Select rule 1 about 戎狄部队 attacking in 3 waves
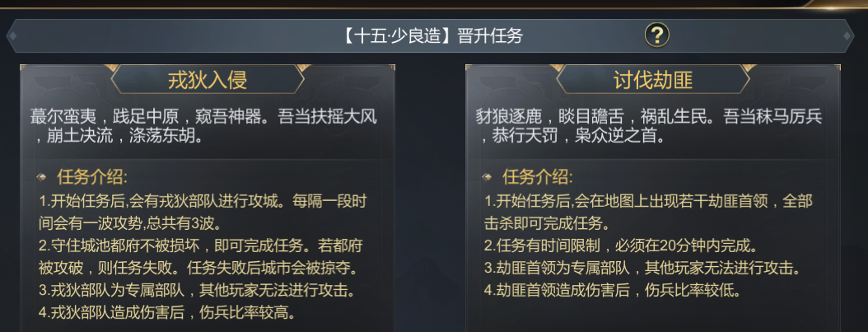 pos(203,213)
